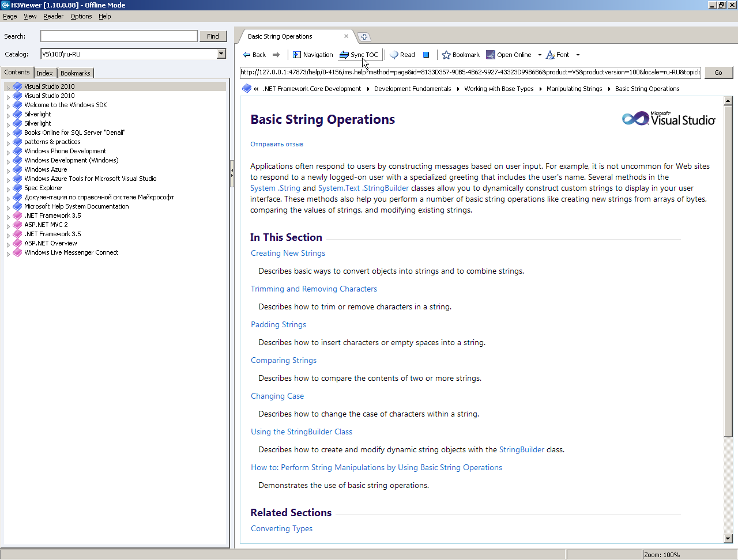
Task: Open the Padding Strings link
Action: pos(278,324)
